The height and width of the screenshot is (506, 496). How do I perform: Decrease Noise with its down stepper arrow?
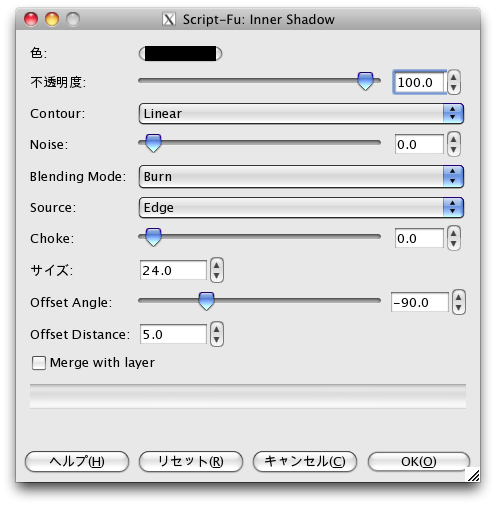click(453, 149)
